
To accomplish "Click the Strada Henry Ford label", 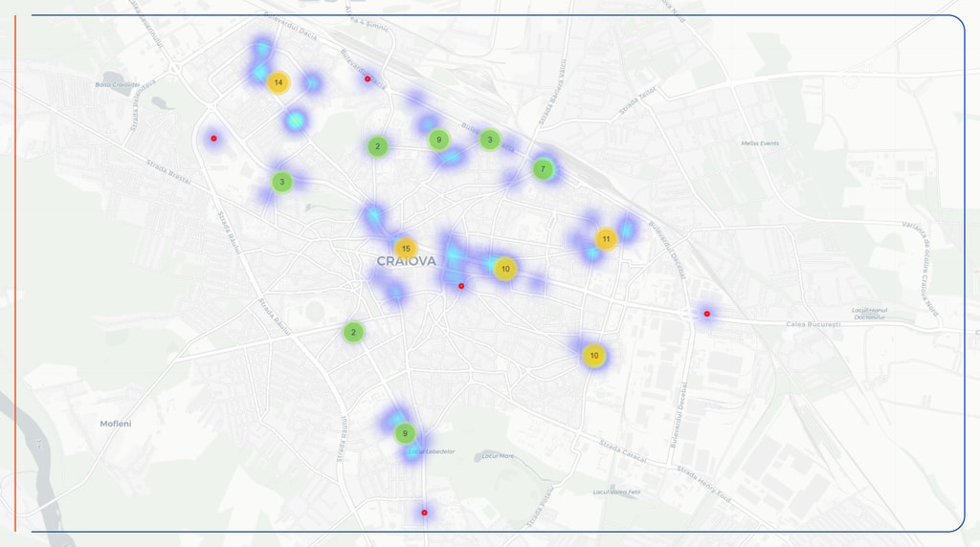I will [x=703, y=484].
